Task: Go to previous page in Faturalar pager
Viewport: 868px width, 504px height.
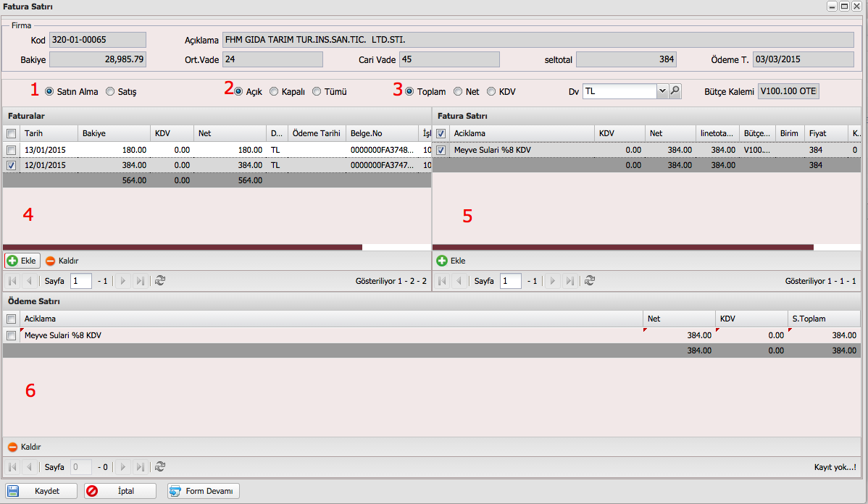Action: tap(29, 281)
